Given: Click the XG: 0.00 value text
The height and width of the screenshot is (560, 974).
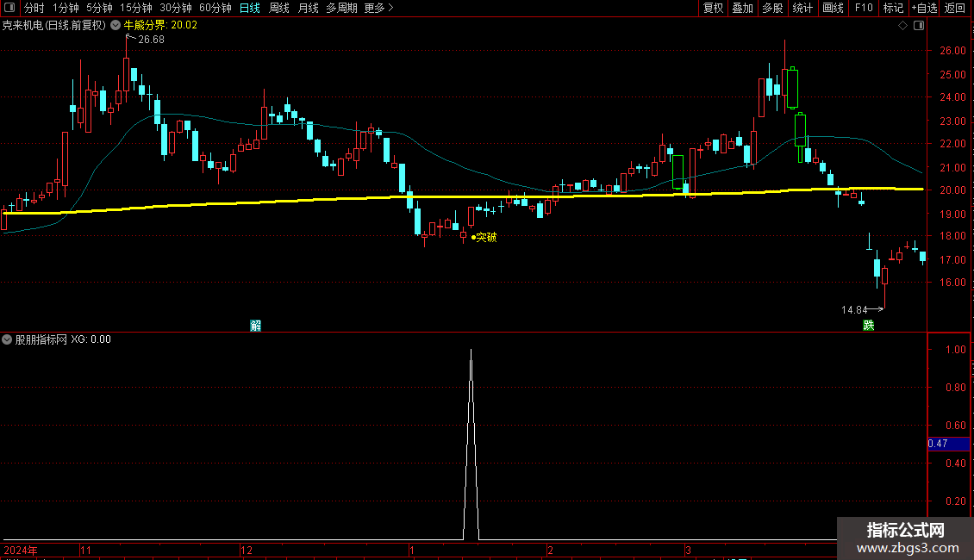Looking at the screenshot, I should 91,339.
